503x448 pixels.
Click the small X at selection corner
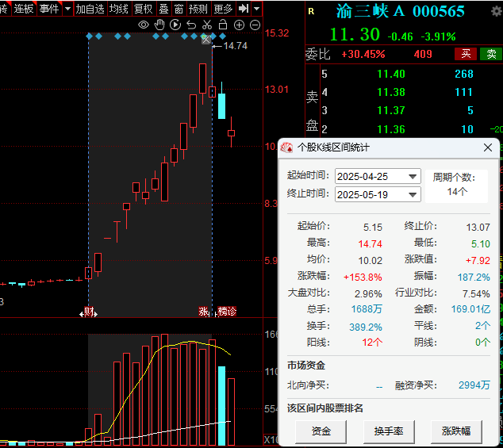(206, 39)
